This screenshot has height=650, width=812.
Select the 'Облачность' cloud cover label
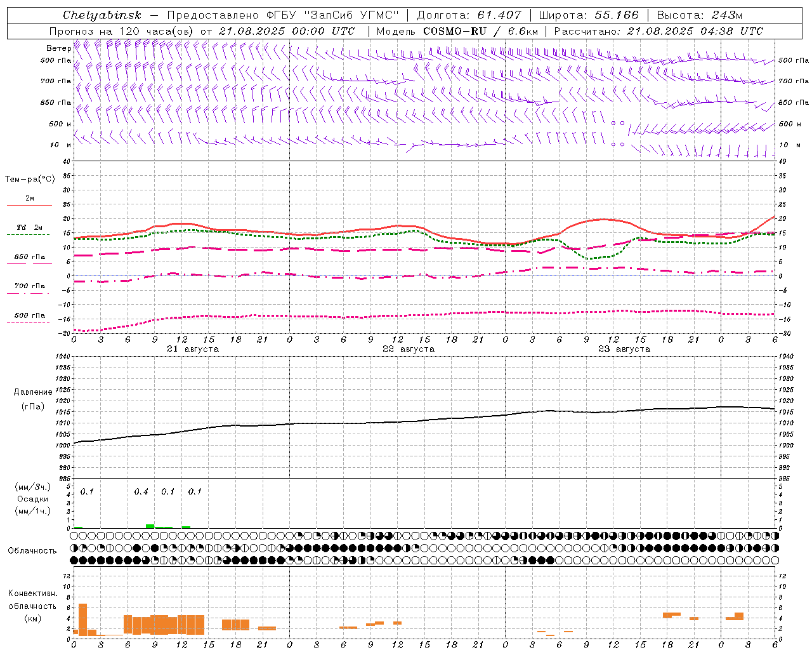[x=32, y=551]
